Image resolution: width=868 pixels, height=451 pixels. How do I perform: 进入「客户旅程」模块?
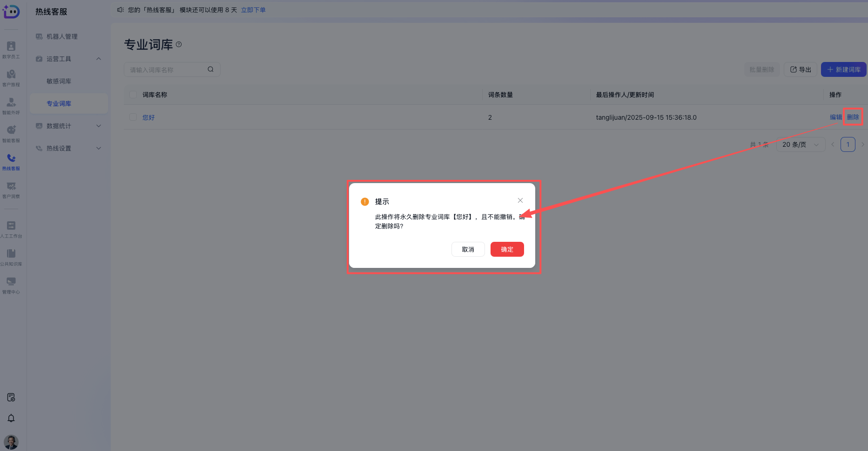11,76
